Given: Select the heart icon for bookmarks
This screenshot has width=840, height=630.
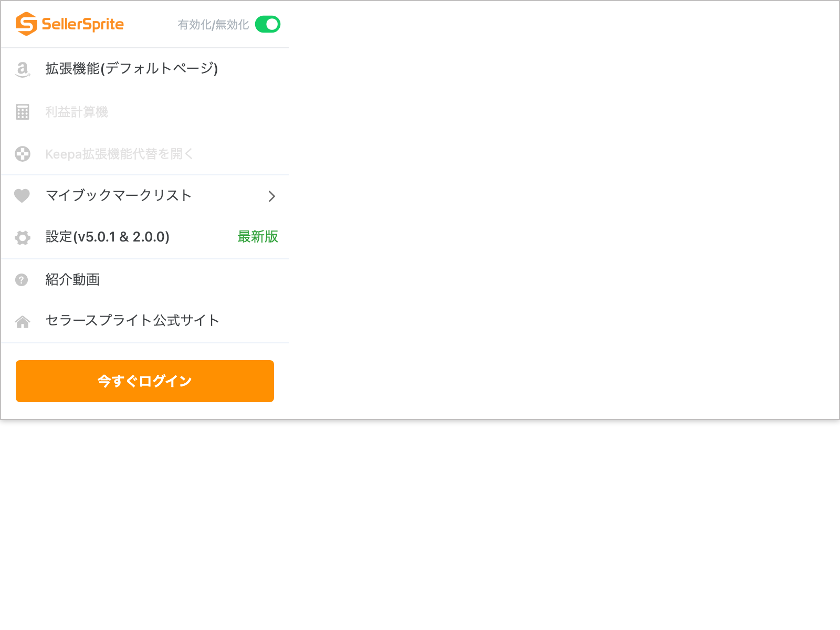Looking at the screenshot, I should [x=23, y=196].
